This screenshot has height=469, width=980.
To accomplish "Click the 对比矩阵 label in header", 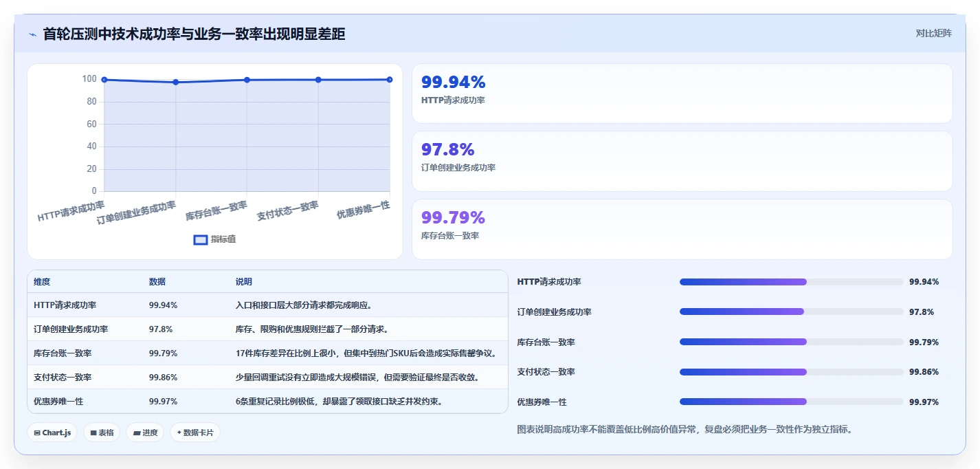I will 933,33.
